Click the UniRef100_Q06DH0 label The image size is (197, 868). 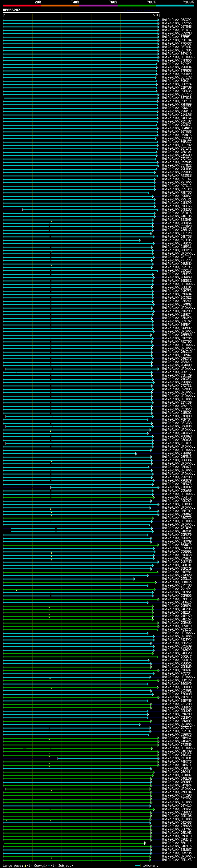[177, 426]
